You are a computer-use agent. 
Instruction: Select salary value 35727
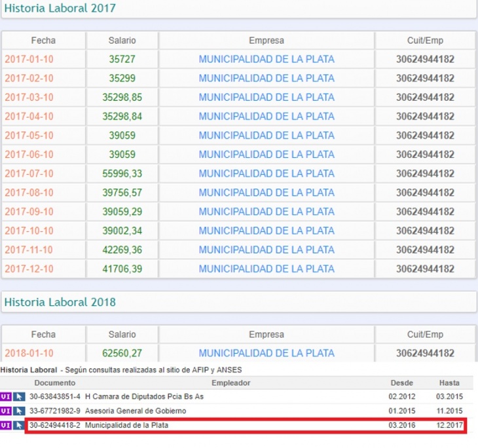coord(122,59)
